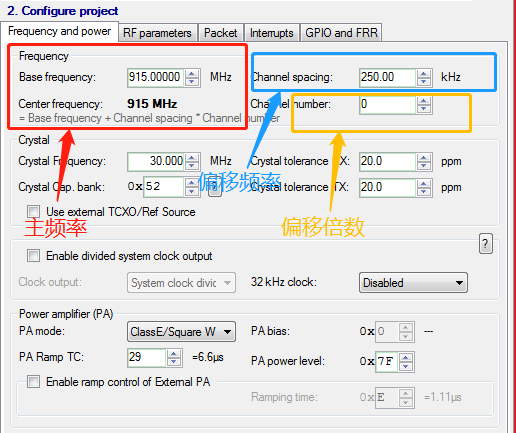Toggle Enable ramp control of External PA
Image resolution: width=516 pixels, height=433 pixels.
(33, 381)
